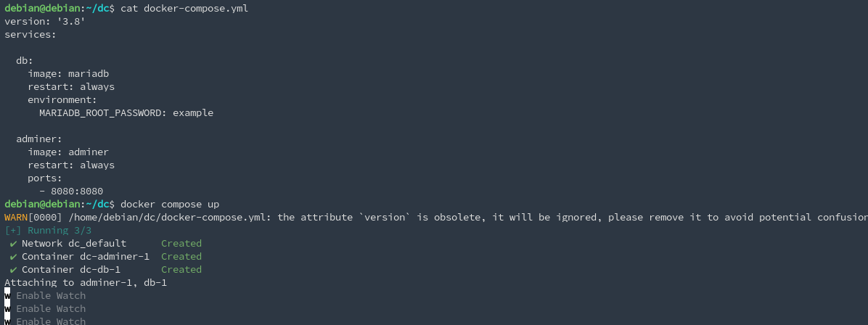Image resolution: width=868 pixels, height=325 pixels.
Task: Click the checkmark beside Network dc_default
Action: tap(13, 244)
